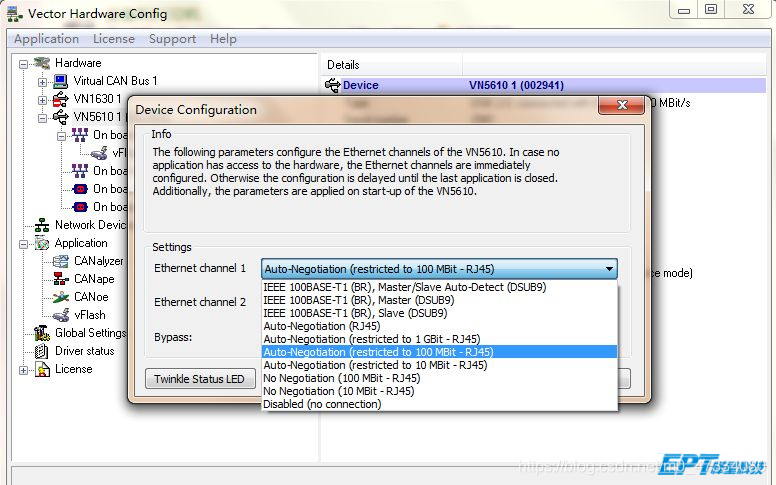The width and height of the screenshot is (776, 485).
Task: Click the VN5610 1 USB device icon
Action: point(60,117)
